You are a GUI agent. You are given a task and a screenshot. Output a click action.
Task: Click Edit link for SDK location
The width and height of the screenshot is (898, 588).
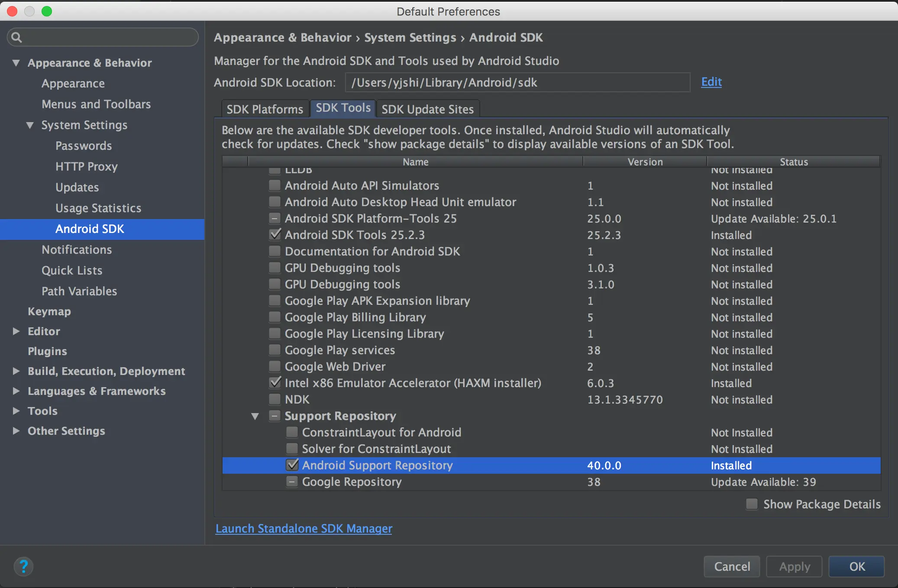[x=711, y=82]
